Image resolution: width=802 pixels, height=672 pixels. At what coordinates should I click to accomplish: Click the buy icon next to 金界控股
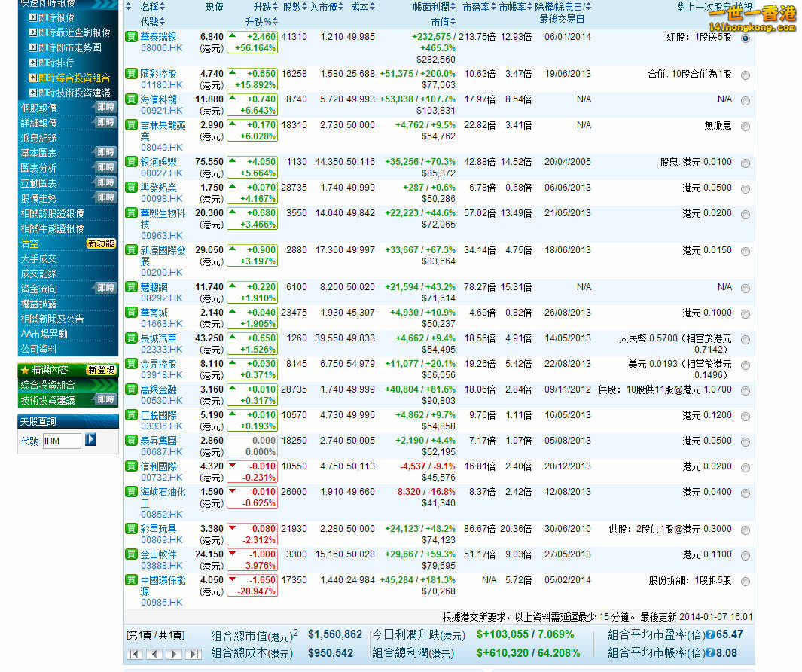[x=132, y=363]
